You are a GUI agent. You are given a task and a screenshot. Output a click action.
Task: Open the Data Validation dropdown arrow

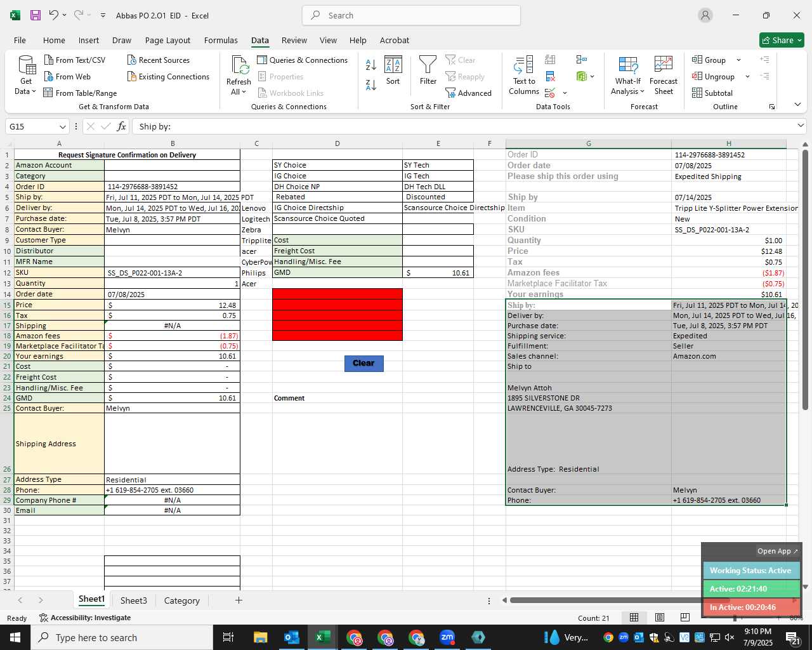tap(565, 93)
